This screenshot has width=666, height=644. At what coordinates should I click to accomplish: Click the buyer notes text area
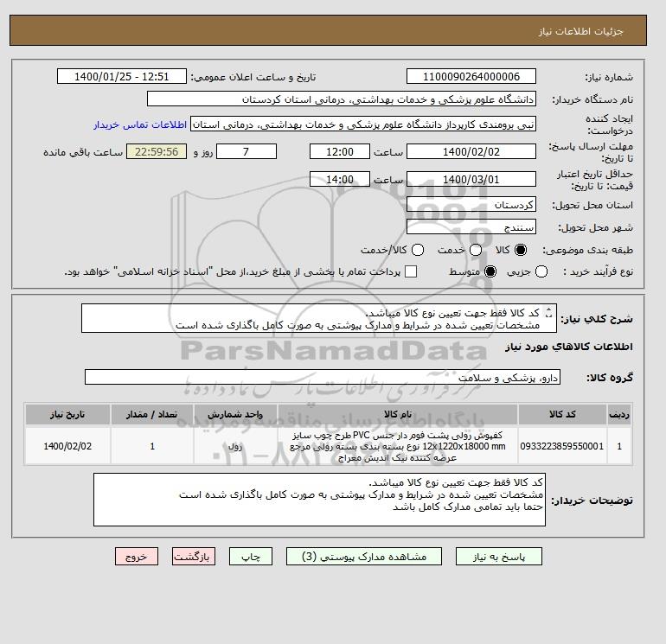[319, 500]
